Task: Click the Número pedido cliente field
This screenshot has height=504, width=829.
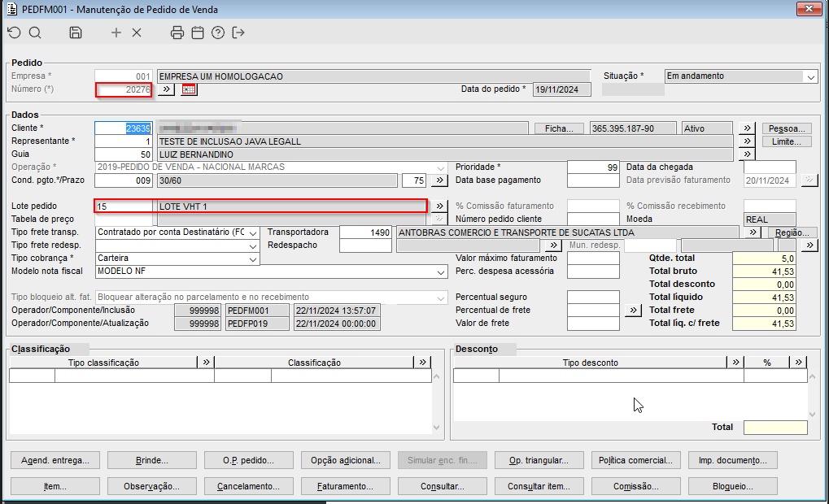Action: 593,219
